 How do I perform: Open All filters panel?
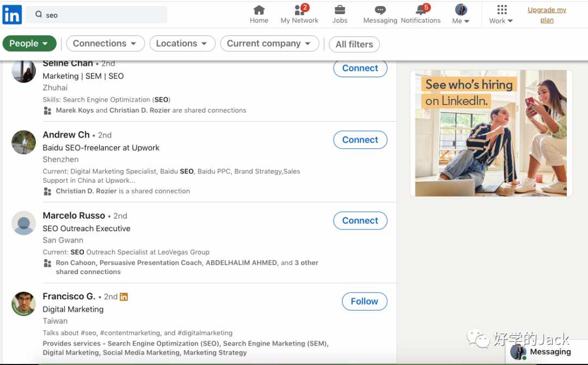pyautogui.click(x=354, y=44)
